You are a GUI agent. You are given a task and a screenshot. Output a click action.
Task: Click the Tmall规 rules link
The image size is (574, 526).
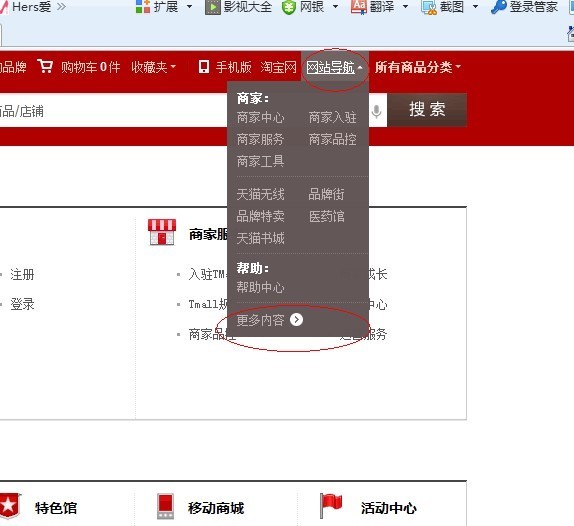click(208, 304)
